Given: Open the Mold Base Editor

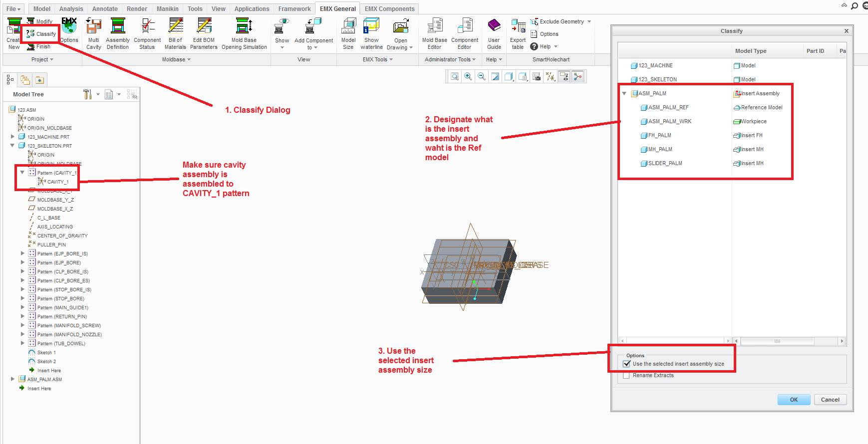Looking at the screenshot, I should pos(435,34).
